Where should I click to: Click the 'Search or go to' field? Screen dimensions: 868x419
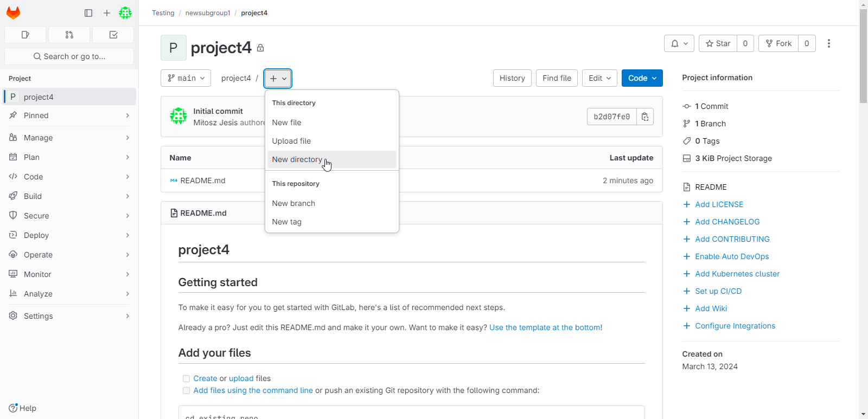[x=69, y=56]
